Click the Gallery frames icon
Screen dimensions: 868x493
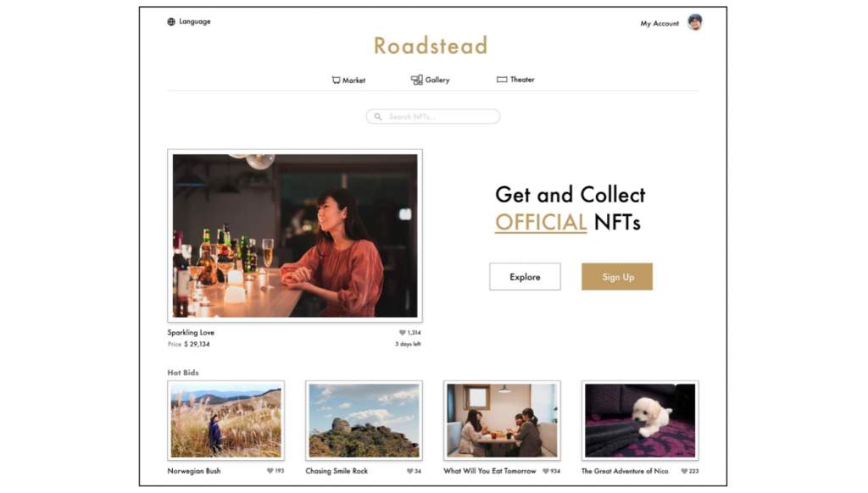416,80
